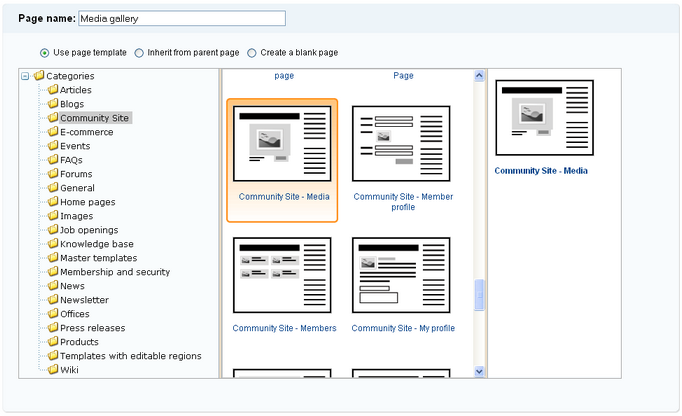Click the Community Site - My profile link
This screenshot has width=682, height=416.
(x=403, y=328)
